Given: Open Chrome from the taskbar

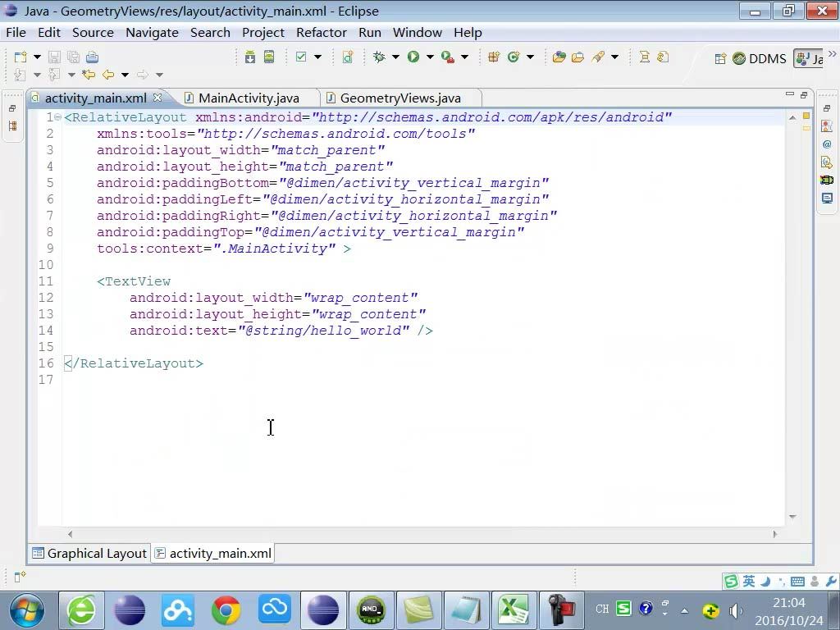Looking at the screenshot, I should pyautogui.click(x=226, y=610).
